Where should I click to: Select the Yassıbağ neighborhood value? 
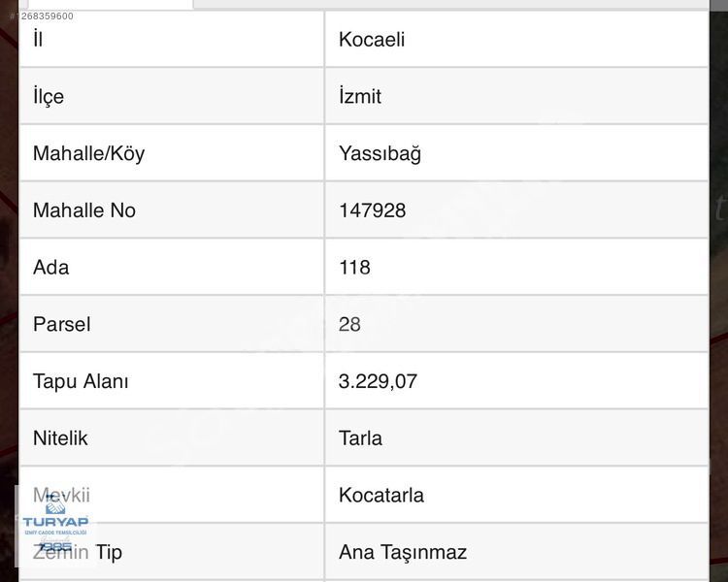pyautogui.click(x=380, y=153)
